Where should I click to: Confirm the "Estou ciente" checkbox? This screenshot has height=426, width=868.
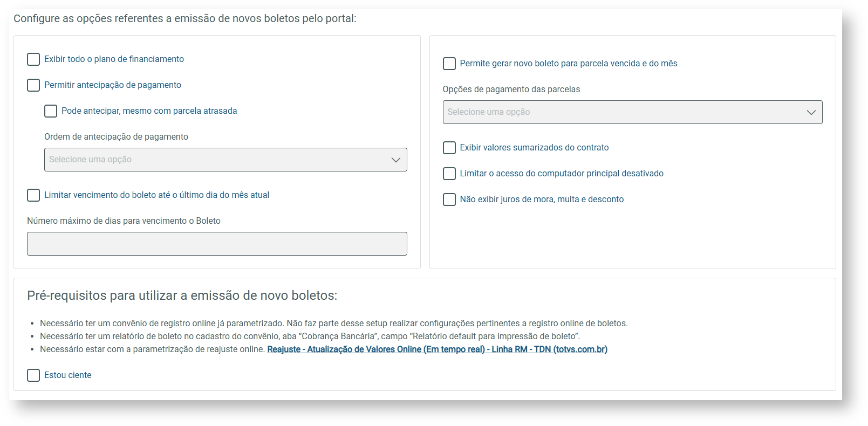pos(33,375)
